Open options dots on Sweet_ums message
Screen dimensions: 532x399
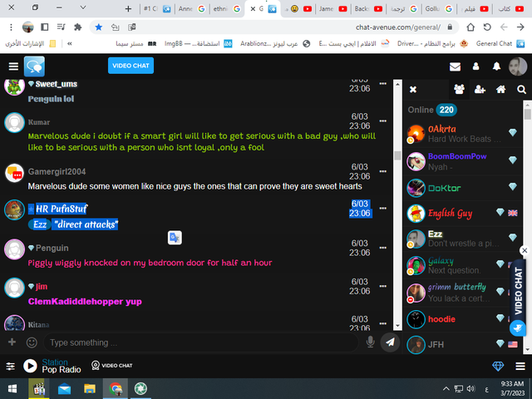(x=382, y=83)
